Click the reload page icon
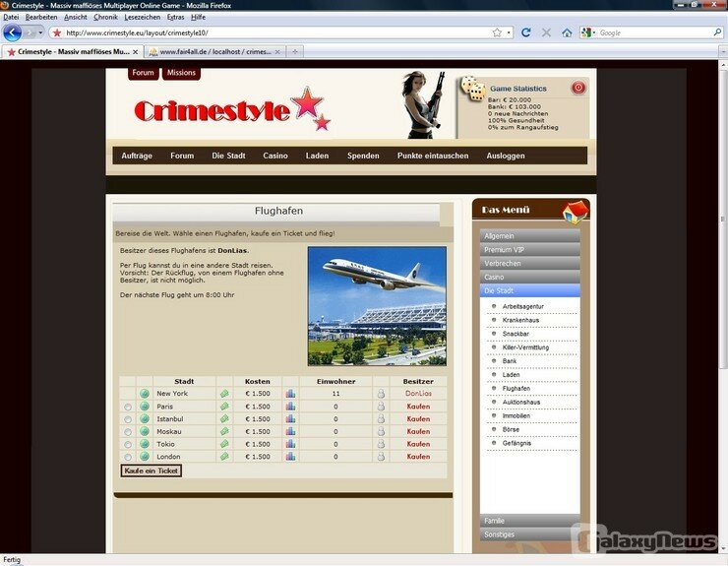 point(526,32)
